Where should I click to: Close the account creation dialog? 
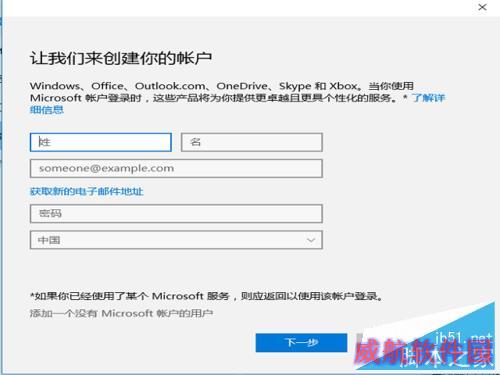coord(482,7)
